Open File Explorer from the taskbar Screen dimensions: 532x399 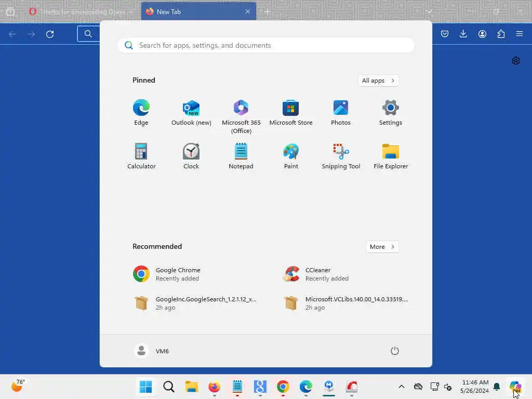pos(191,387)
